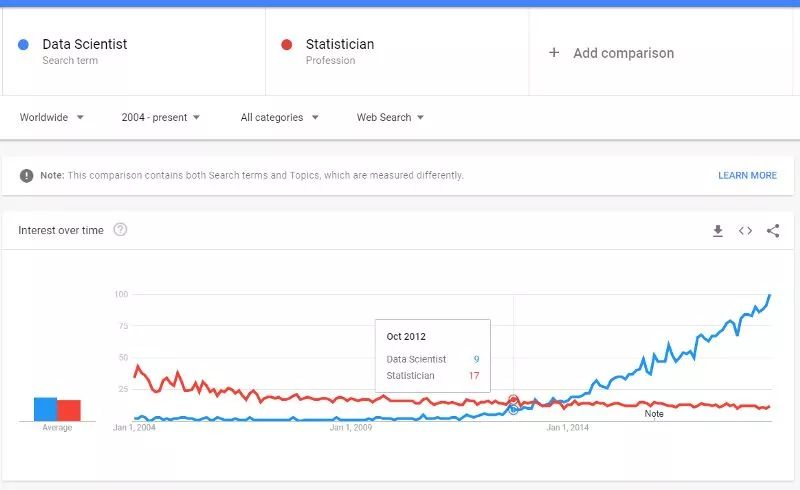Click the blue dot beside Data Scientist

click(23, 44)
